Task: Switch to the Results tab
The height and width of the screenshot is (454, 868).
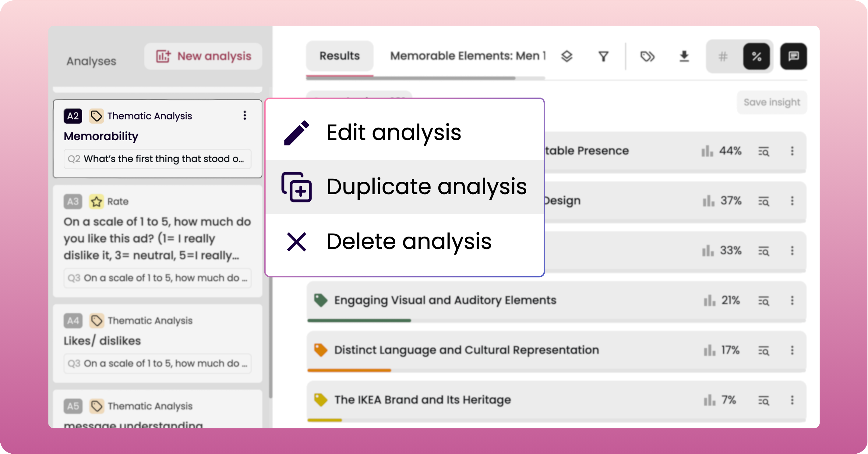Action: tap(339, 56)
